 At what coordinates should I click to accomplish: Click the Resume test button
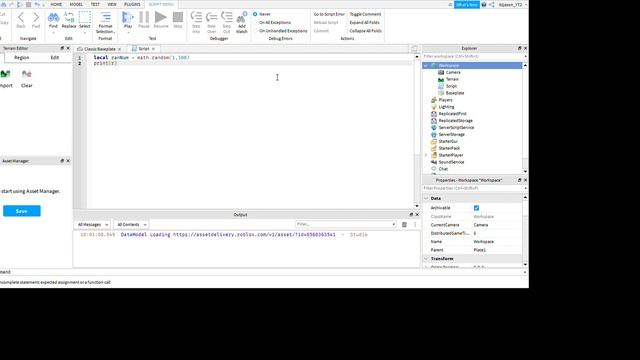coord(161,20)
